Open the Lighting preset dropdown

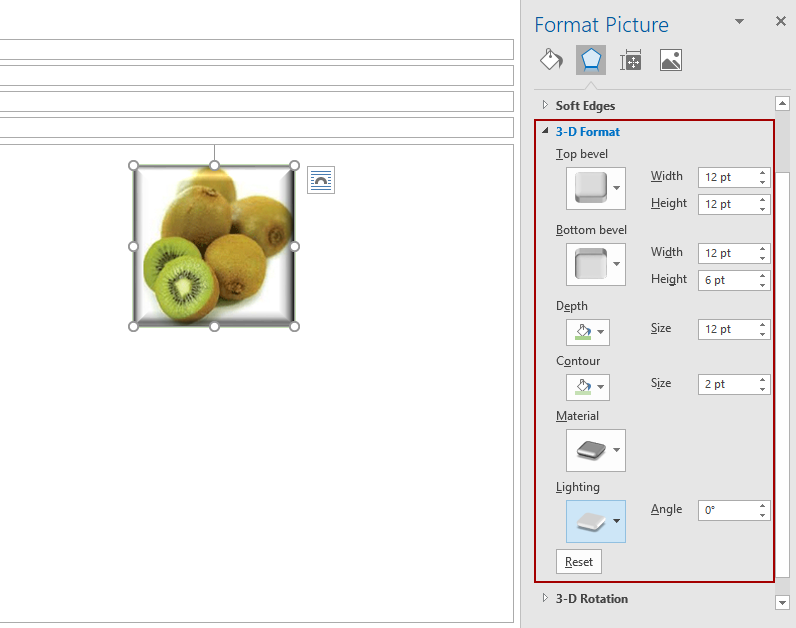point(596,521)
